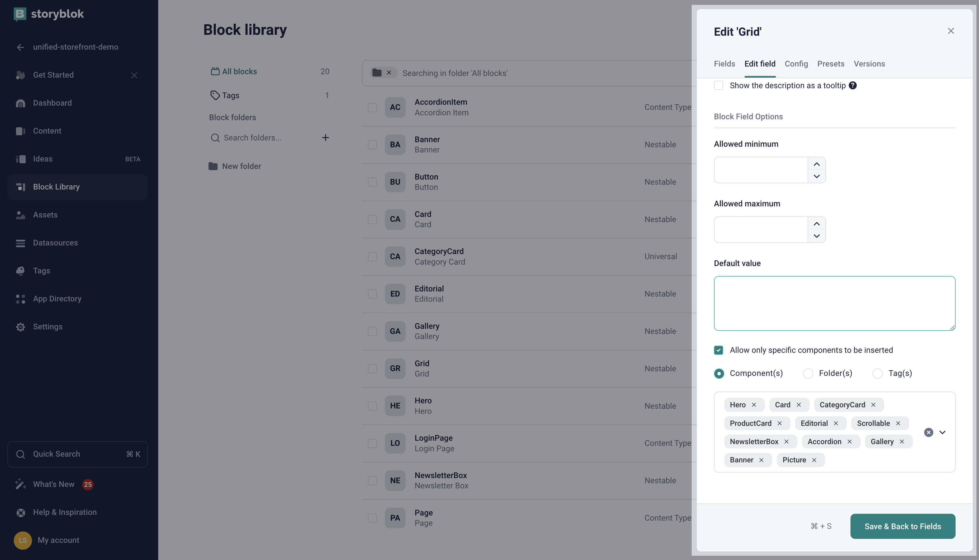Remove the Card component chip
The height and width of the screenshot is (560, 979).
tap(799, 405)
